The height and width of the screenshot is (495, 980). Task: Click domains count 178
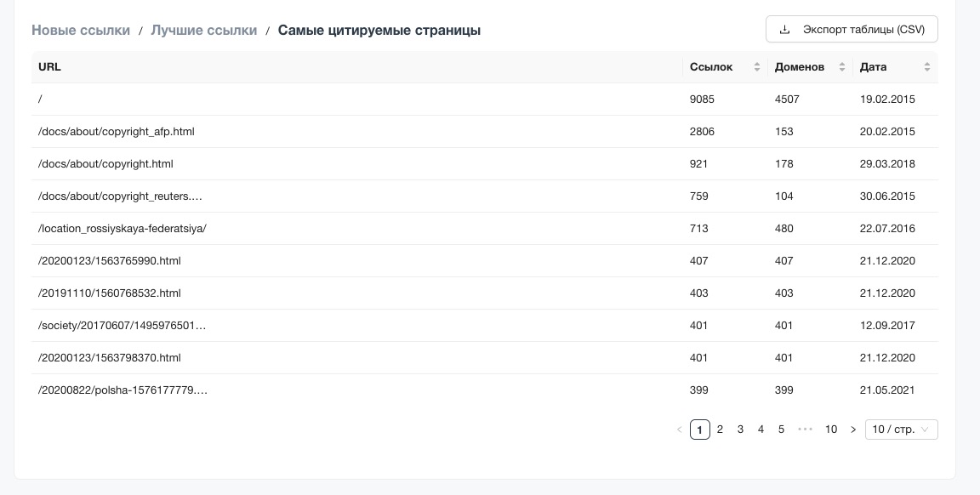tap(783, 164)
